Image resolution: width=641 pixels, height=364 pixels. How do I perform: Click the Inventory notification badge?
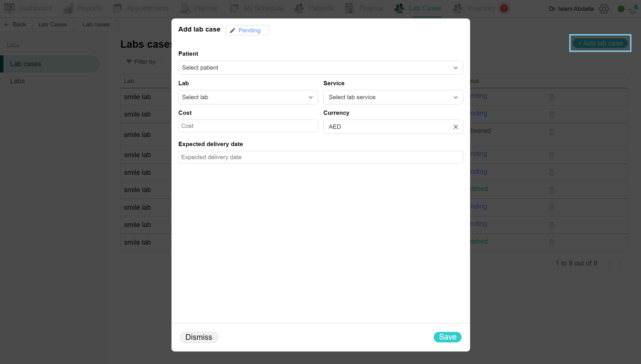pyautogui.click(x=504, y=8)
